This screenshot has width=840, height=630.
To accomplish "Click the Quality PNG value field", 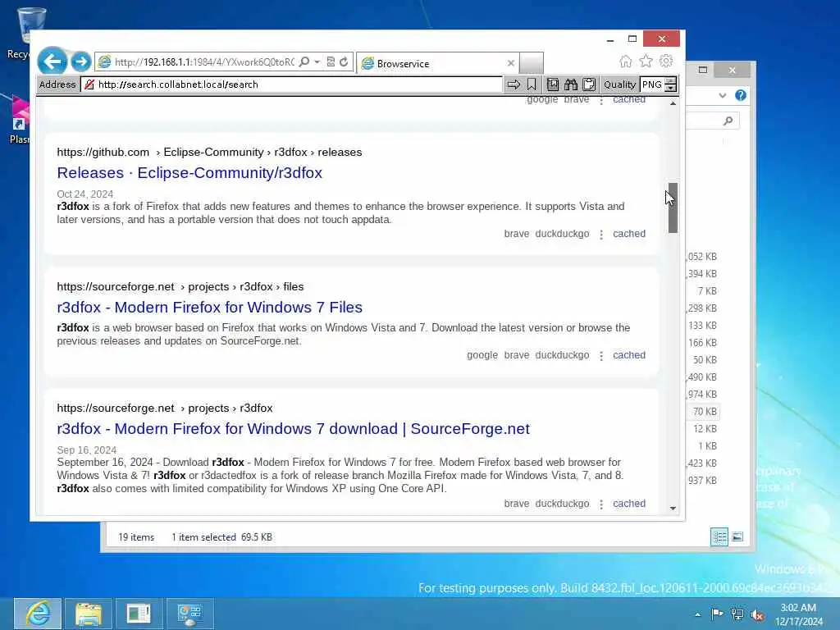I will tap(651, 84).
